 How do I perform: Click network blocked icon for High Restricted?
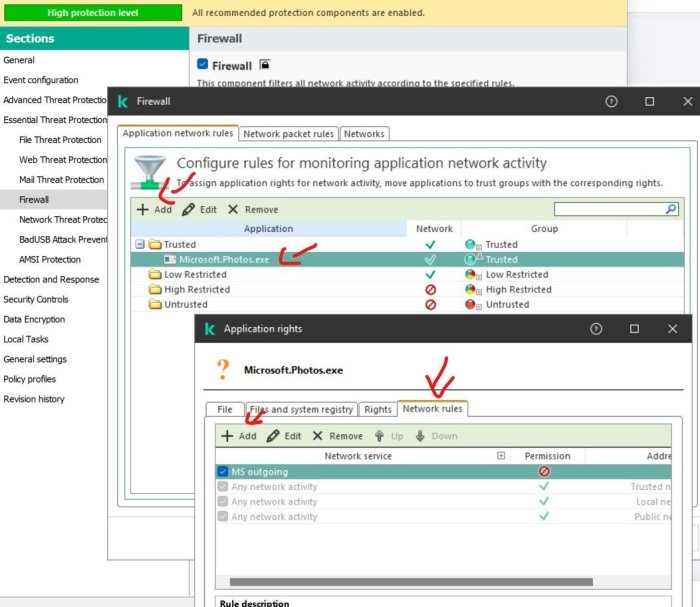[x=430, y=290]
